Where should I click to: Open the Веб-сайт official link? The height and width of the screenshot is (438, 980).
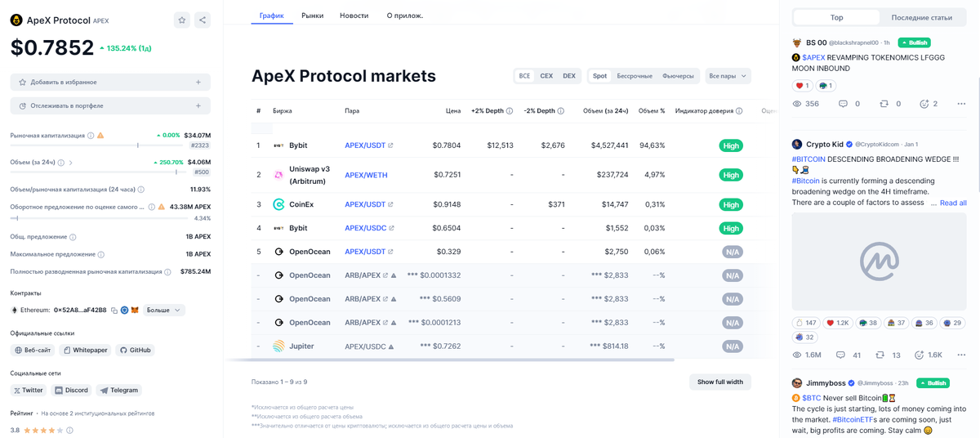click(33, 350)
